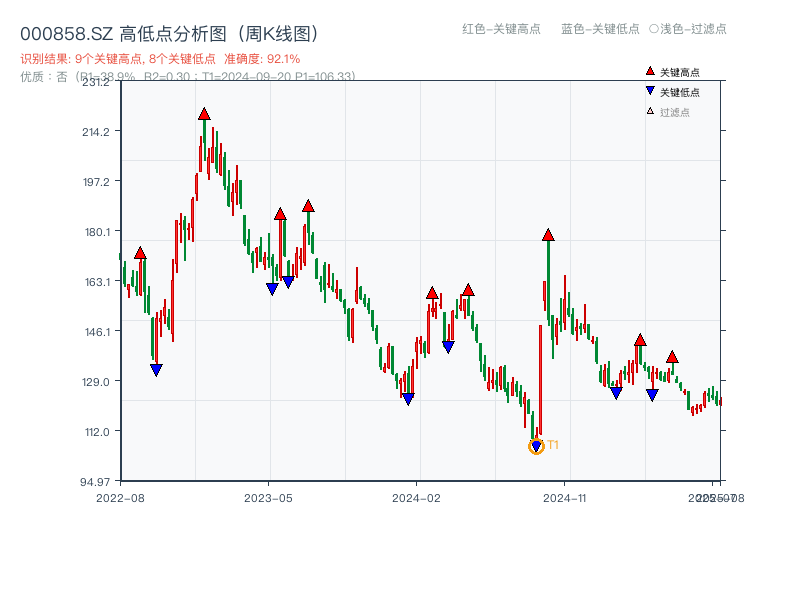This screenshot has width=800, height=600.
Task: Click the 231.2 value on the y-axis
Action: [96, 84]
